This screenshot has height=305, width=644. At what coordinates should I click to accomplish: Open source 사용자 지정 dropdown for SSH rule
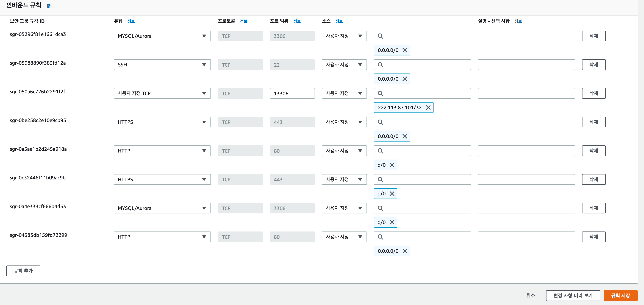[344, 65]
